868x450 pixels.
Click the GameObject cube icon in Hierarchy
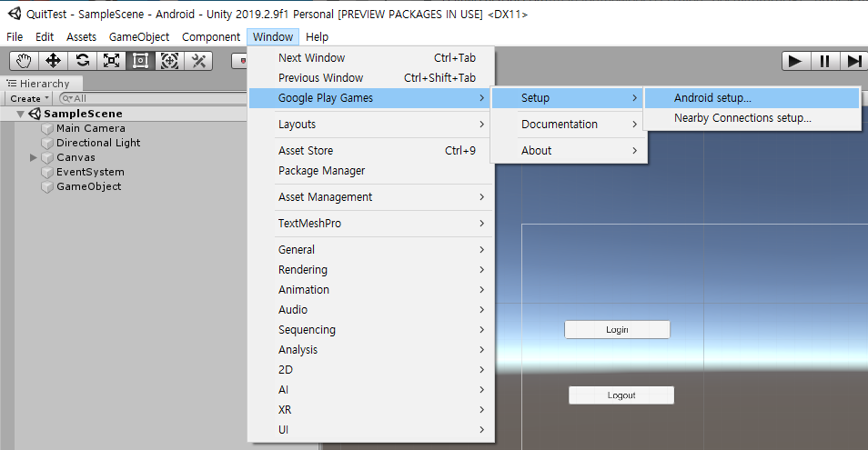(x=47, y=187)
